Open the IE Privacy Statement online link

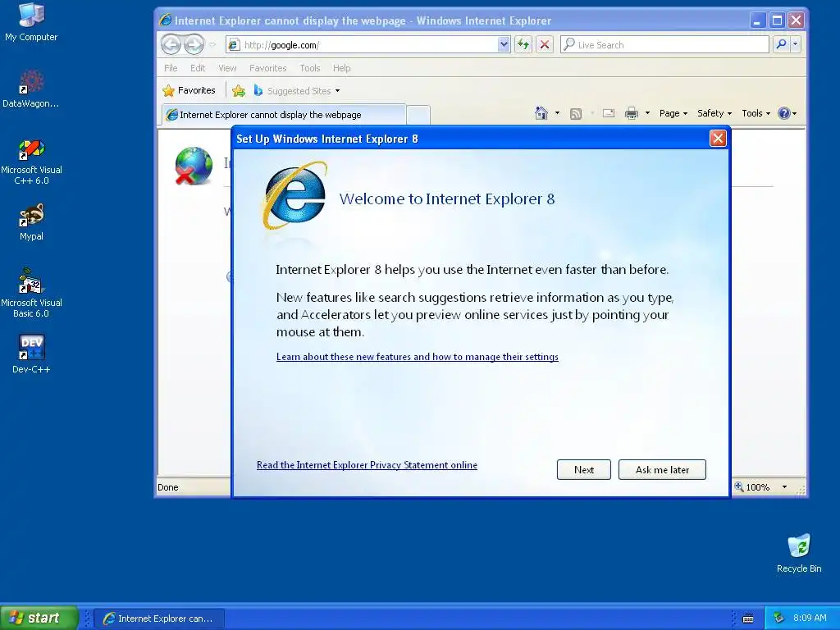click(367, 465)
